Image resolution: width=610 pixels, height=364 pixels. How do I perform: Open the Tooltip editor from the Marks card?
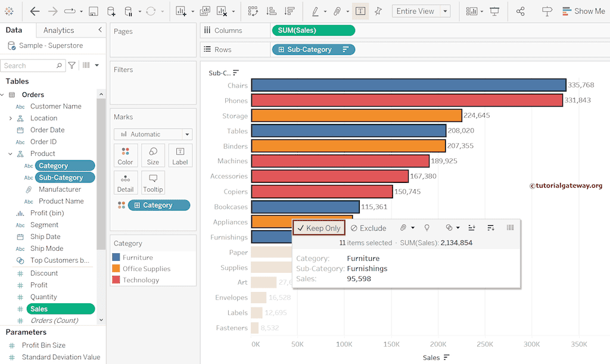tap(153, 182)
